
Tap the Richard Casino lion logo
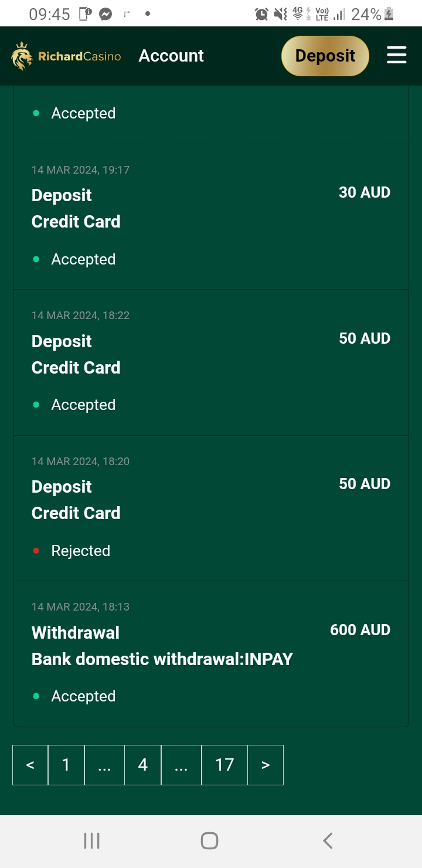(22, 56)
